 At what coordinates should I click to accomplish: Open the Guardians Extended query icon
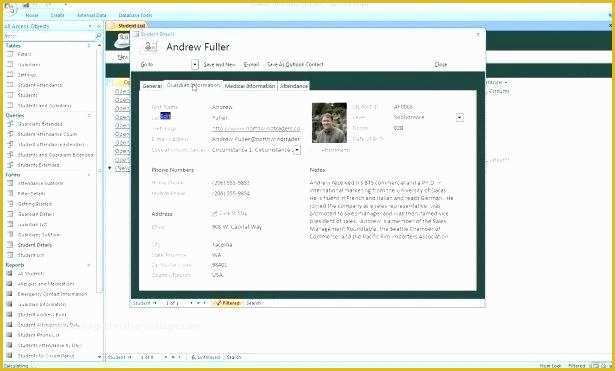(x=11, y=124)
